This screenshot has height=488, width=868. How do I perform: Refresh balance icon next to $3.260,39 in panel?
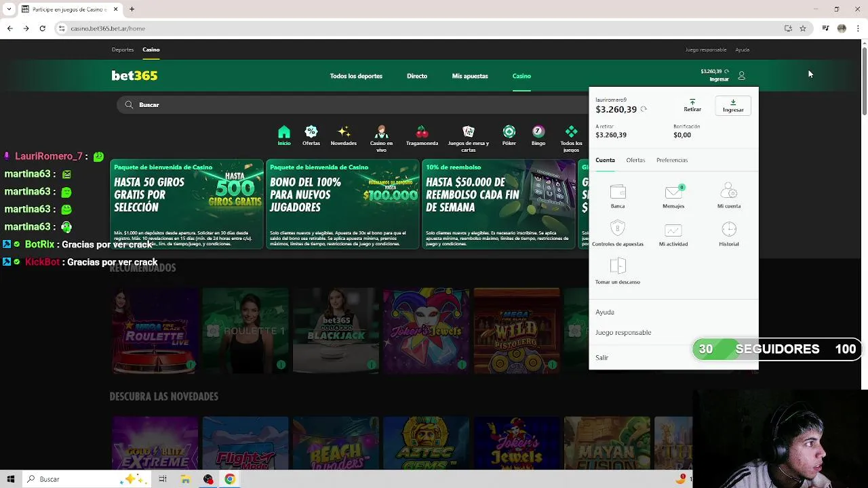click(x=644, y=109)
